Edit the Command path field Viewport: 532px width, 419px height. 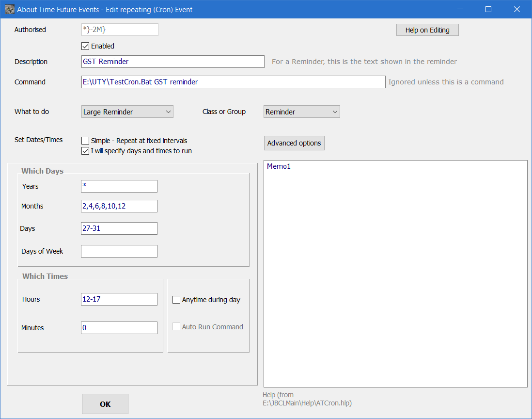tap(233, 82)
